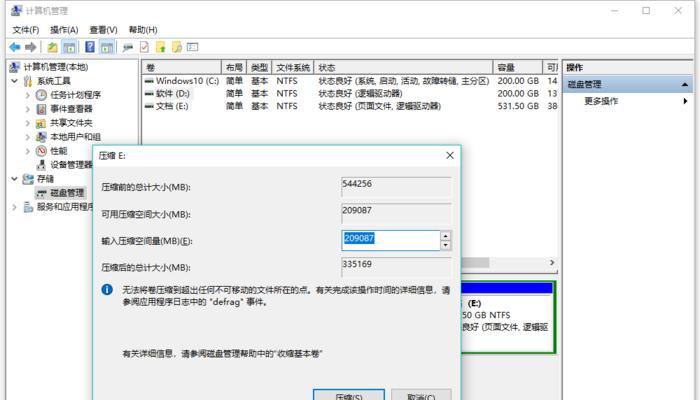Expand the 性能 node arrow
This screenshot has width=700, height=400.
[28, 151]
